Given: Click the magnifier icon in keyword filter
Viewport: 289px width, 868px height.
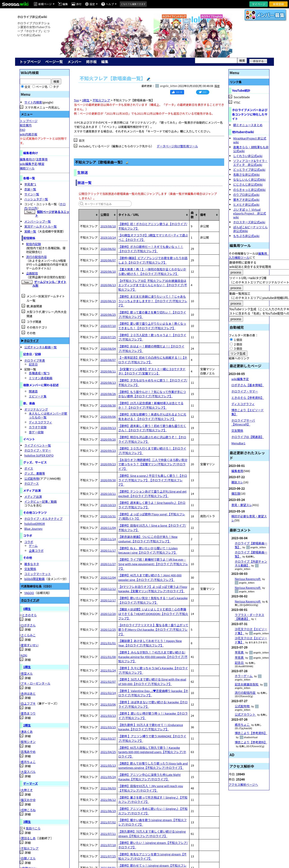Looking at the screenshot, I should point(81,204).
